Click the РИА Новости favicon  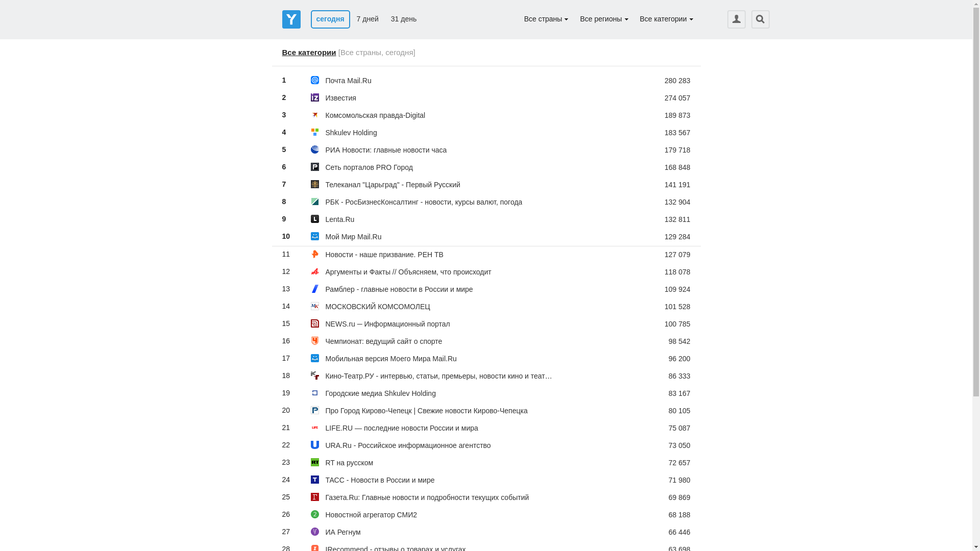pyautogui.click(x=315, y=150)
